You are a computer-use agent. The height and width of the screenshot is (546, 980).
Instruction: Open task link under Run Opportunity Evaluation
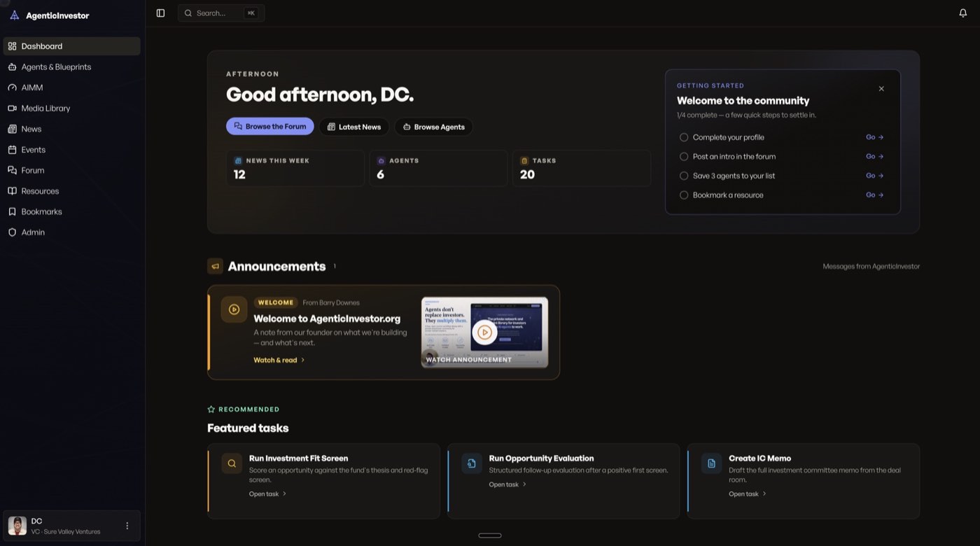[x=508, y=484]
